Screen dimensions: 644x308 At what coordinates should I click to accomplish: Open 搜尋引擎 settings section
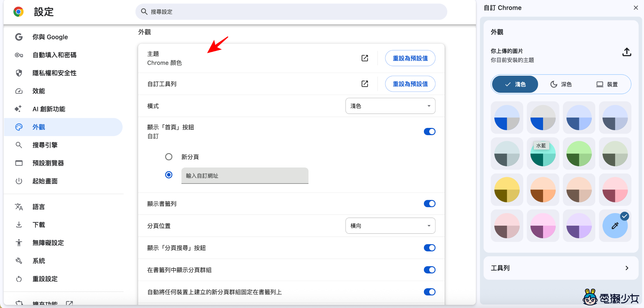tap(63, 145)
